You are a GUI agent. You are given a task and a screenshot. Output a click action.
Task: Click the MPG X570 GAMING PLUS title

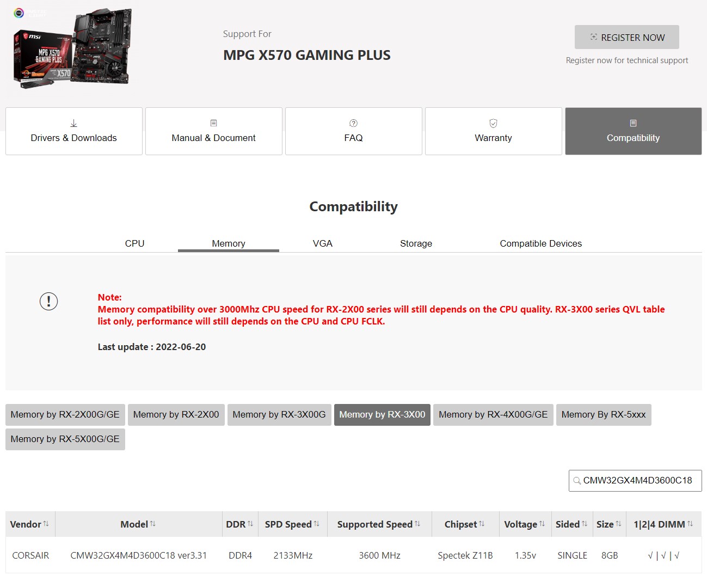pos(307,55)
